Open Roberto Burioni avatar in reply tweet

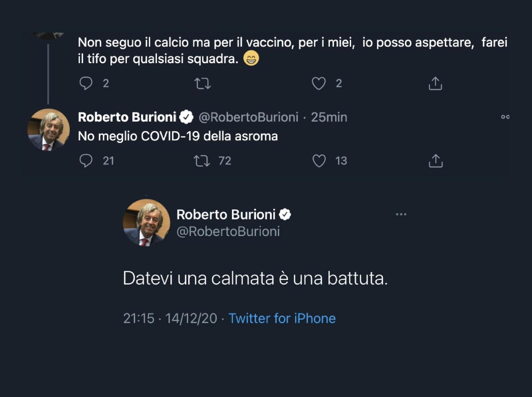point(49,130)
